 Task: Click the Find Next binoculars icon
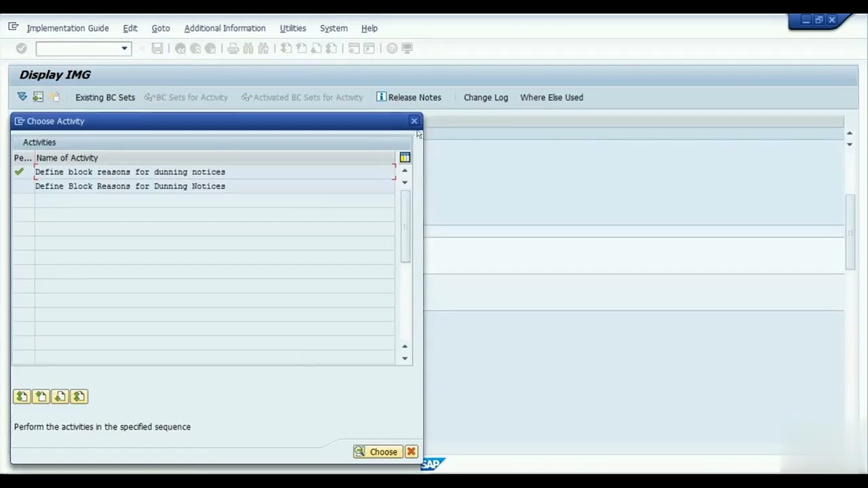tap(263, 48)
